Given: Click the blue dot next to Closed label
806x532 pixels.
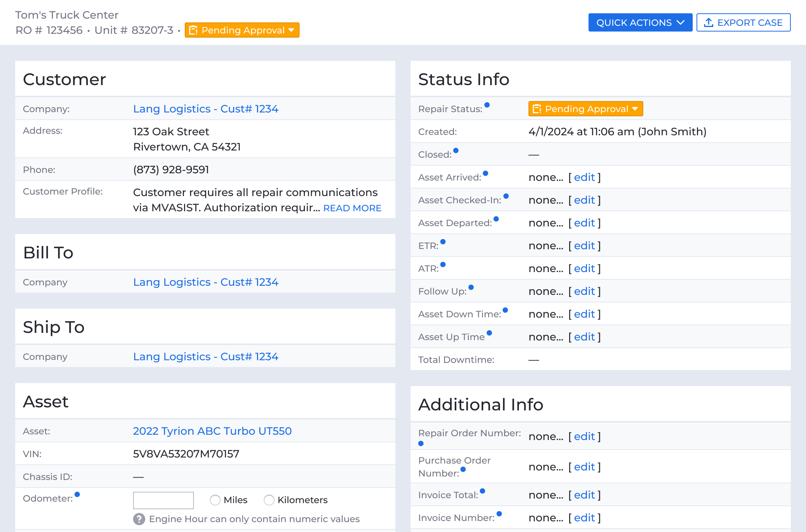Looking at the screenshot, I should point(456,150).
